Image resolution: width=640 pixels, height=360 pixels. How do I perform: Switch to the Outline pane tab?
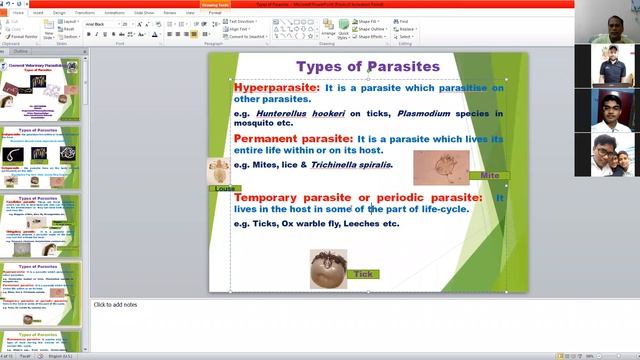click(20, 51)
